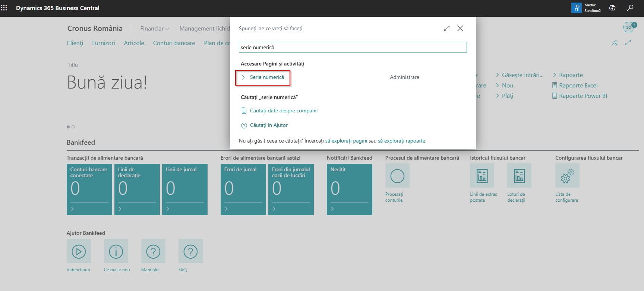Open the Conturi bancare navigation link

(x=174, y=43)
